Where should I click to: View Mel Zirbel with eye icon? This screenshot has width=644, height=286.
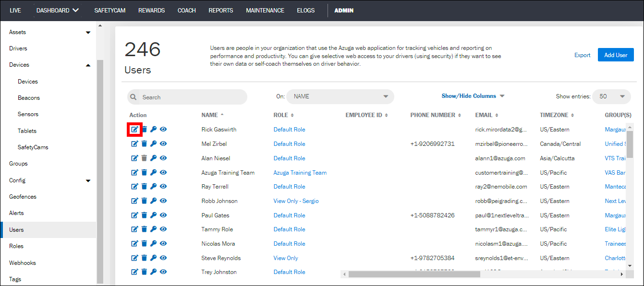pyautogui.click(x=163, y=144)
